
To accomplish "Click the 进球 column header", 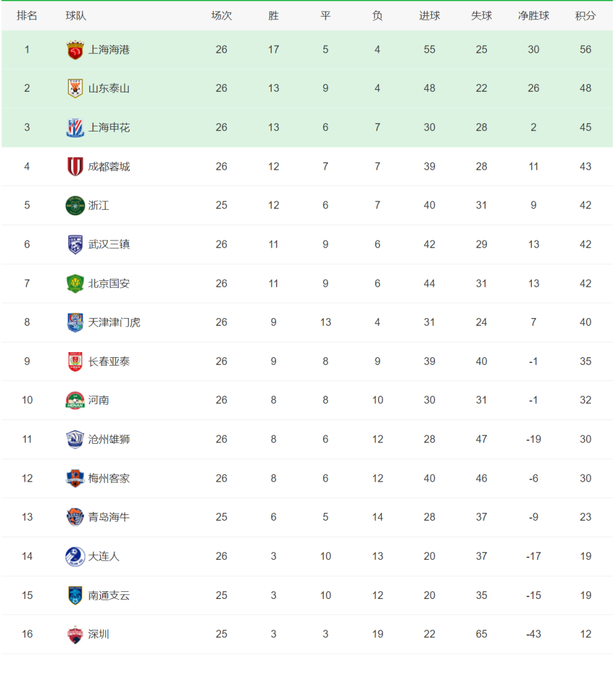I will tap(429, 16).
